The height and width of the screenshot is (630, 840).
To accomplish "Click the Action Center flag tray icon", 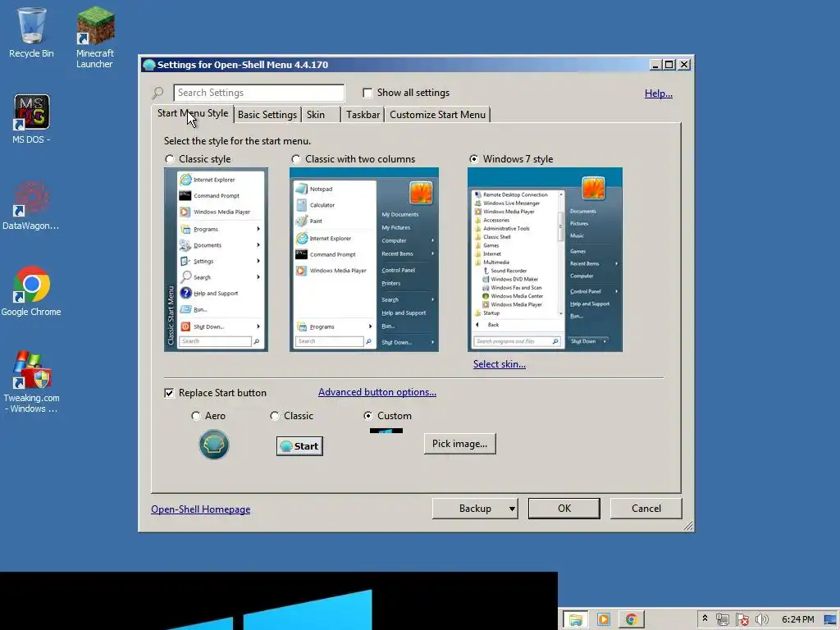I will pos(742,620).
